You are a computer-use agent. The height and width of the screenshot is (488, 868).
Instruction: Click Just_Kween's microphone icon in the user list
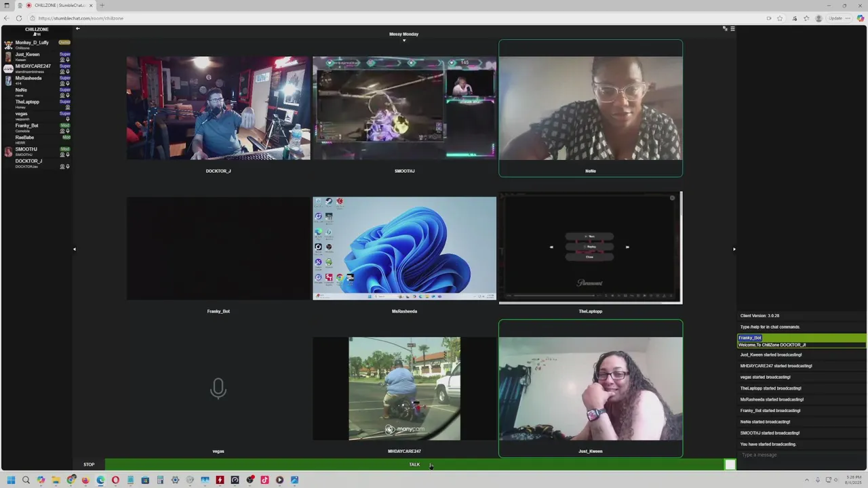click(x=68, y=60)
